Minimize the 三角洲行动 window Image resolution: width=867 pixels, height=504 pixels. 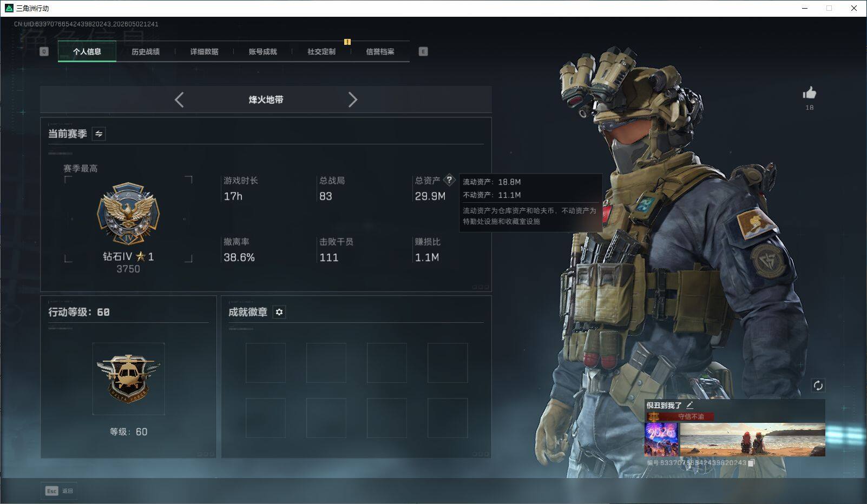(804, 8)
